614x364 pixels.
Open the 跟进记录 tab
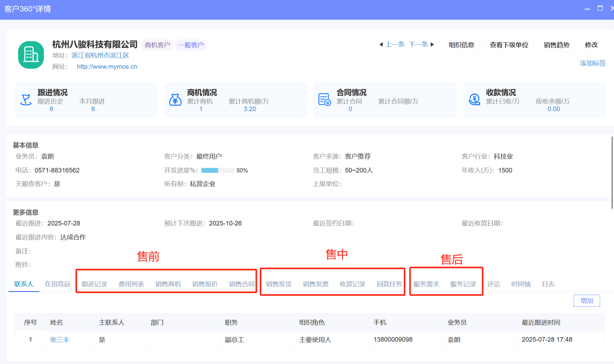[94, 284]
